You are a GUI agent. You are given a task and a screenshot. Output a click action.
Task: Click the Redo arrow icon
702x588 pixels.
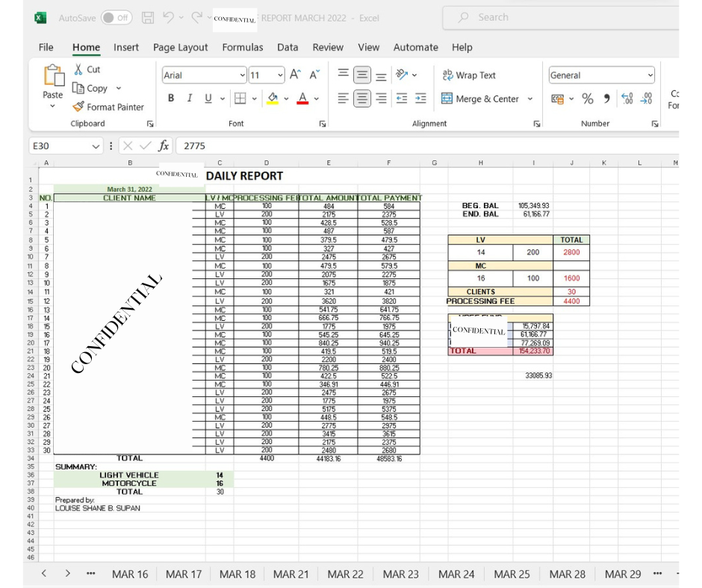click(196, 17)
